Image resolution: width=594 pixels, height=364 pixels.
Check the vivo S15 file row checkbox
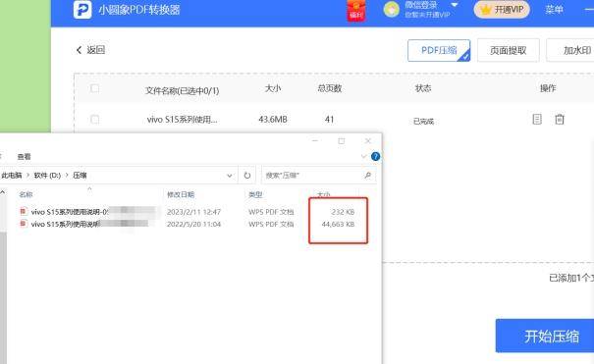pos(94,120)
